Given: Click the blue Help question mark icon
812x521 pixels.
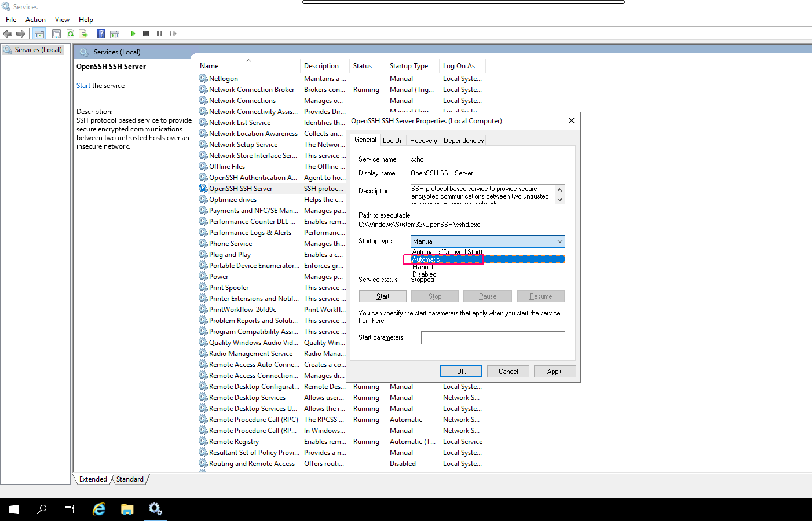Looking at the screenshot, I should click(101, 34).
